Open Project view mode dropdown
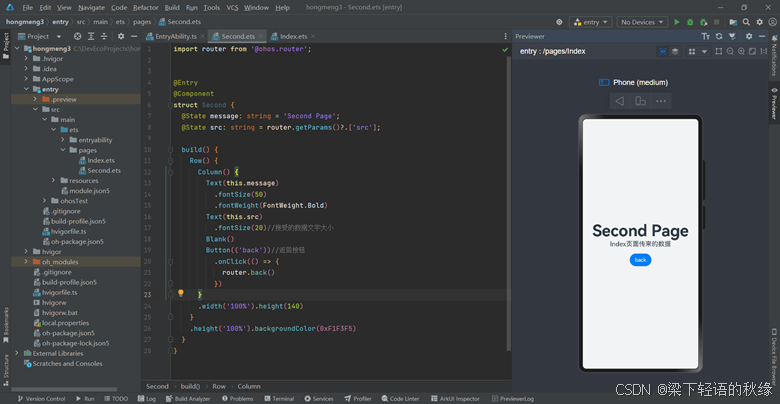780x404 pixels. tap(40, 36)
